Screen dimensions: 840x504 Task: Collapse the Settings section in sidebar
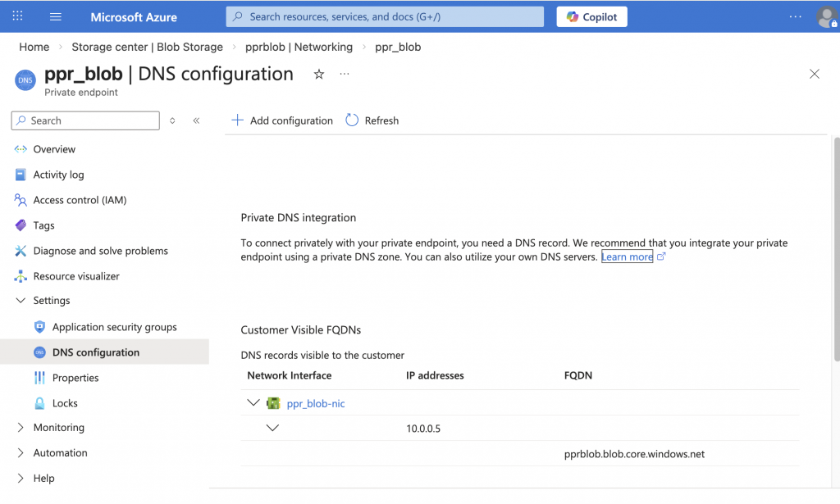(21, 301)
